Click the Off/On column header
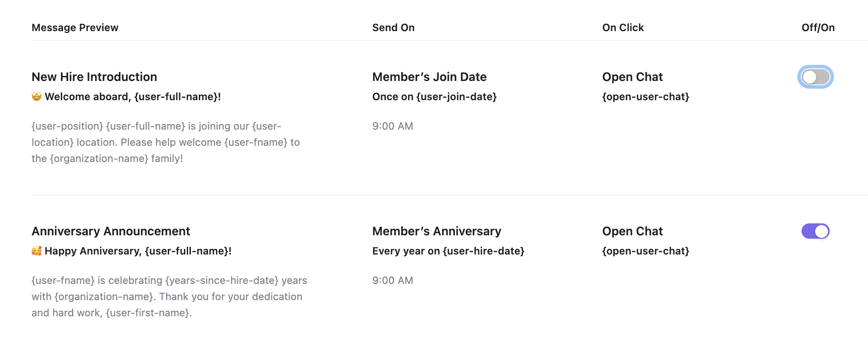The image size is (868, 347). click(818, 28)
